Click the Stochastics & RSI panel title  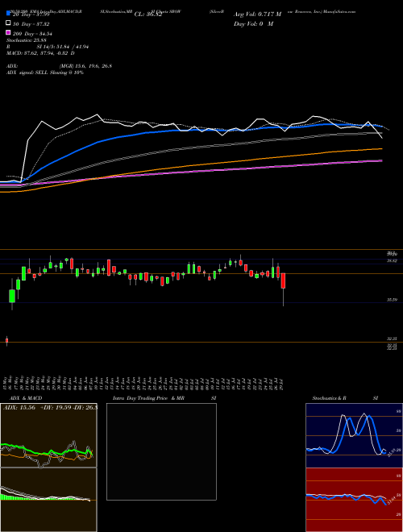(x=345, y=398)
